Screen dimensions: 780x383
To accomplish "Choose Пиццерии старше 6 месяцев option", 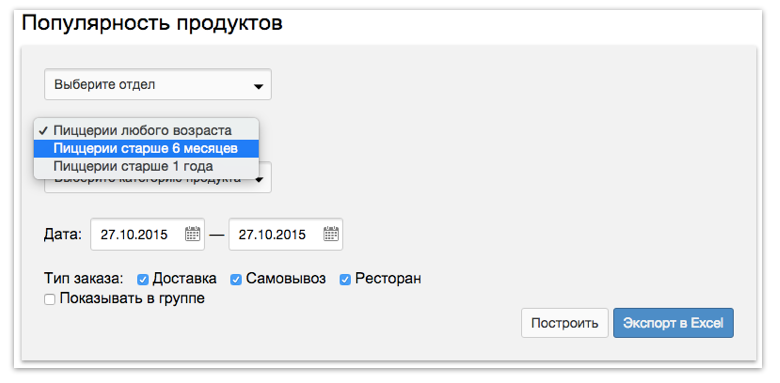I will click(146, 148).
